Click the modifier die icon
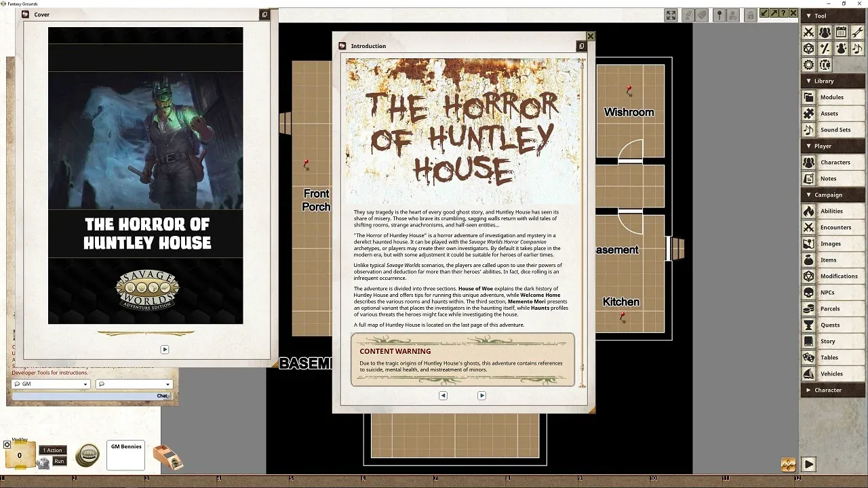This screenshot has height=488, width=868. [x=43, y=463]
